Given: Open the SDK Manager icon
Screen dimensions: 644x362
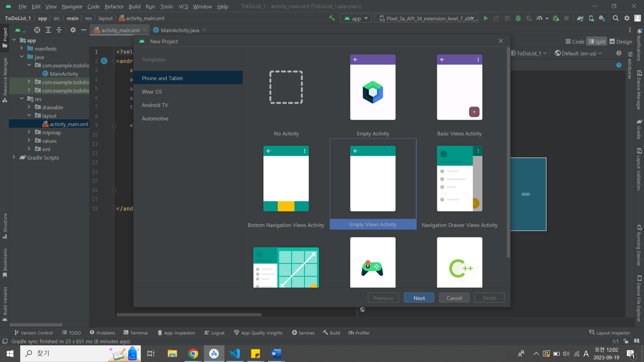Looking at the screenshot, I should (x=602, y=18).
